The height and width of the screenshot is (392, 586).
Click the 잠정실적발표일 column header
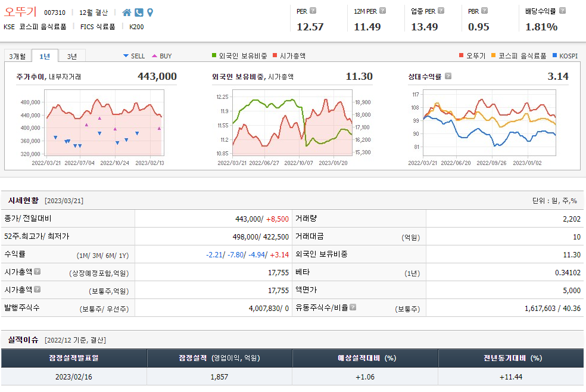pyautogui.click(x=74, y=358)
